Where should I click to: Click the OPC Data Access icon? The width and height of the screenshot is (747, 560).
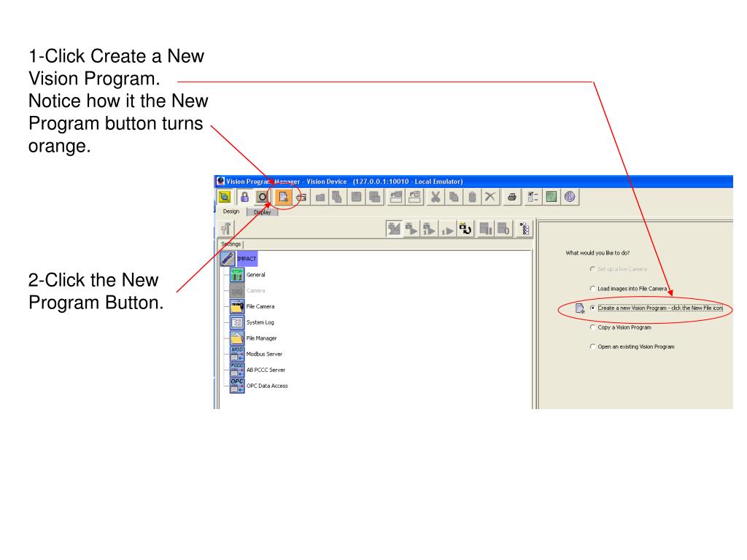pos(237,386)
